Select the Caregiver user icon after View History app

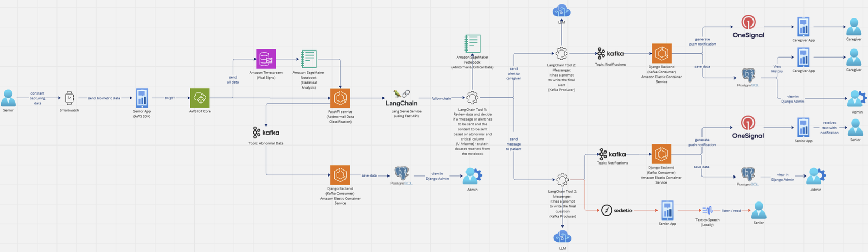point(854,58)
